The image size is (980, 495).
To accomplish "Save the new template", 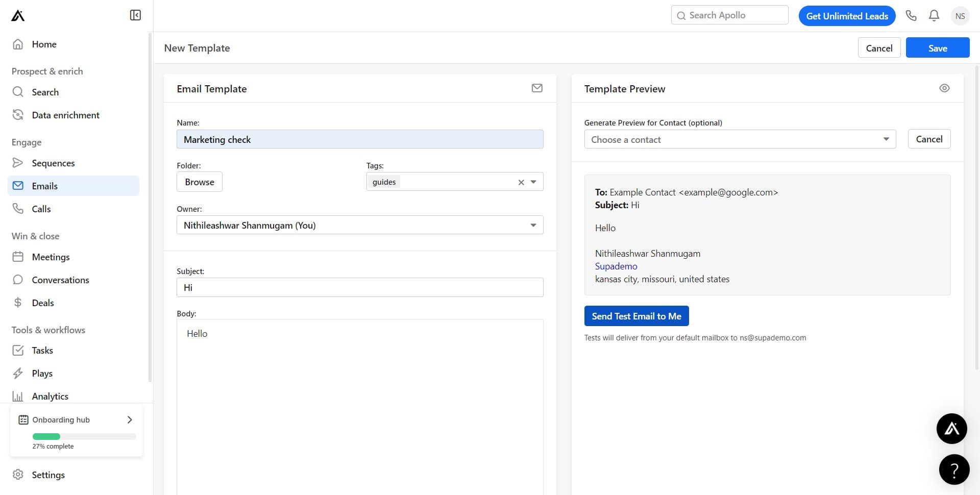I will (x=937, y=48).
